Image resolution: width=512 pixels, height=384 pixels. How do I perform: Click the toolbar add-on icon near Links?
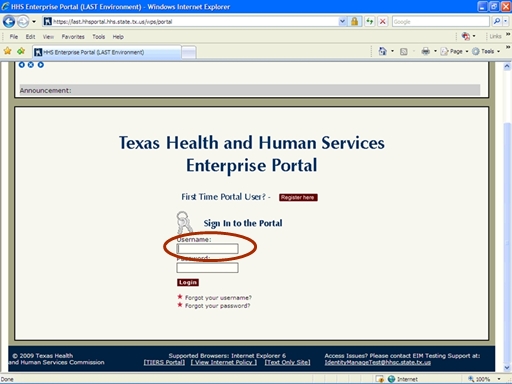466,36
